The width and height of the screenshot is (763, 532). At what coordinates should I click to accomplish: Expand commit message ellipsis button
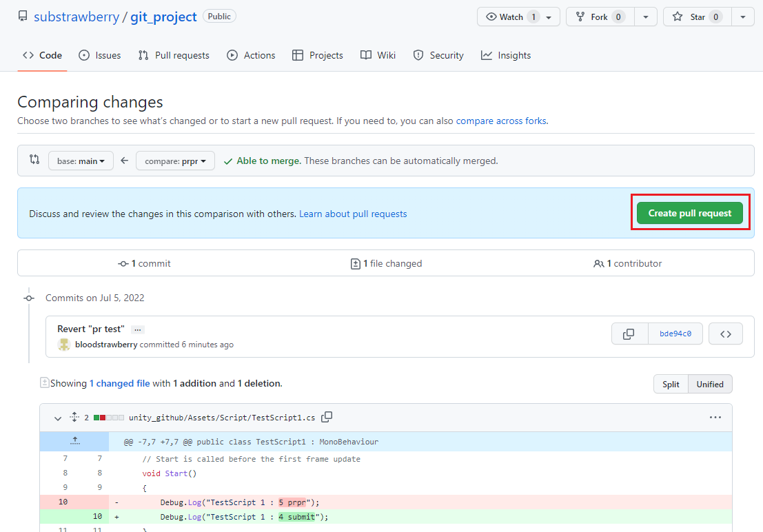(138, 330)
